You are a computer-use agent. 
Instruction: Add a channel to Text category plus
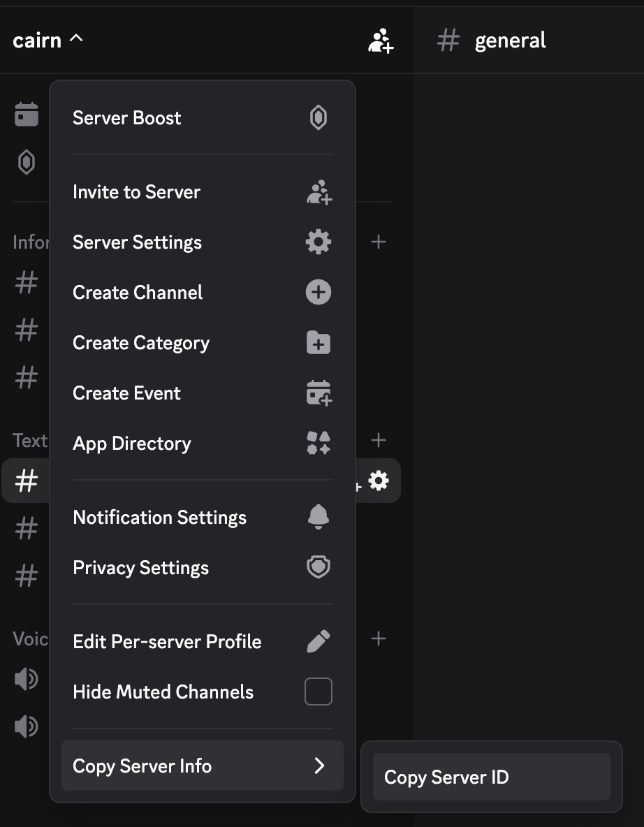(378, 440)
